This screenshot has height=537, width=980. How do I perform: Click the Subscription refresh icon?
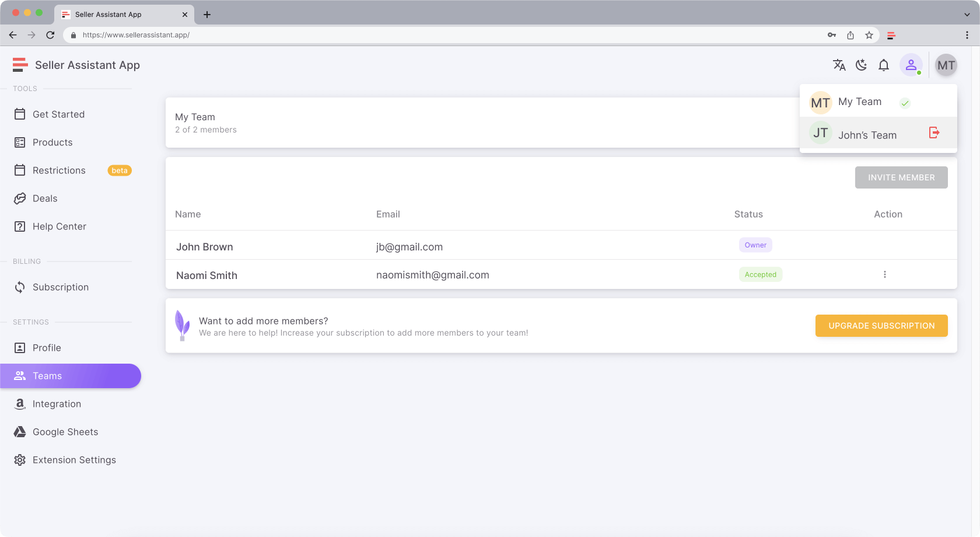tap(20, 287)
